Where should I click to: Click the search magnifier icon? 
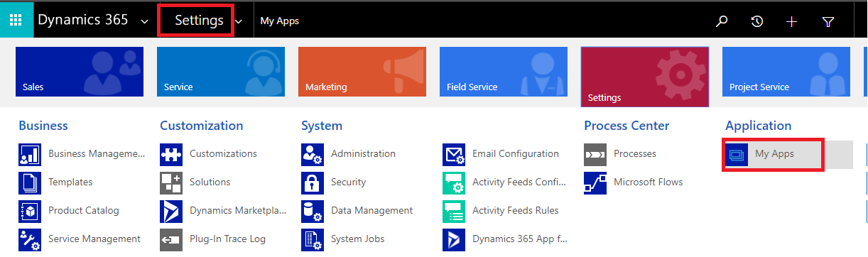click(x=722, y=21)
